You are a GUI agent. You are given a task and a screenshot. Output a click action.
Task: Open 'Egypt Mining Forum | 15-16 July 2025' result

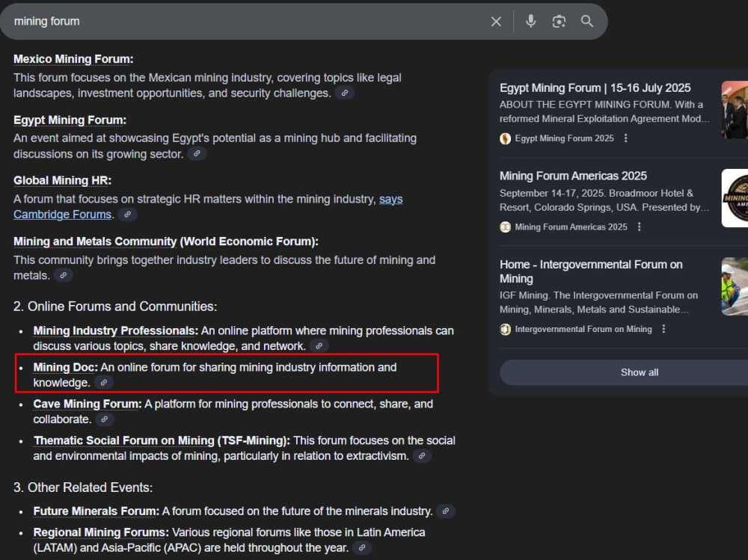coord(595,87)
